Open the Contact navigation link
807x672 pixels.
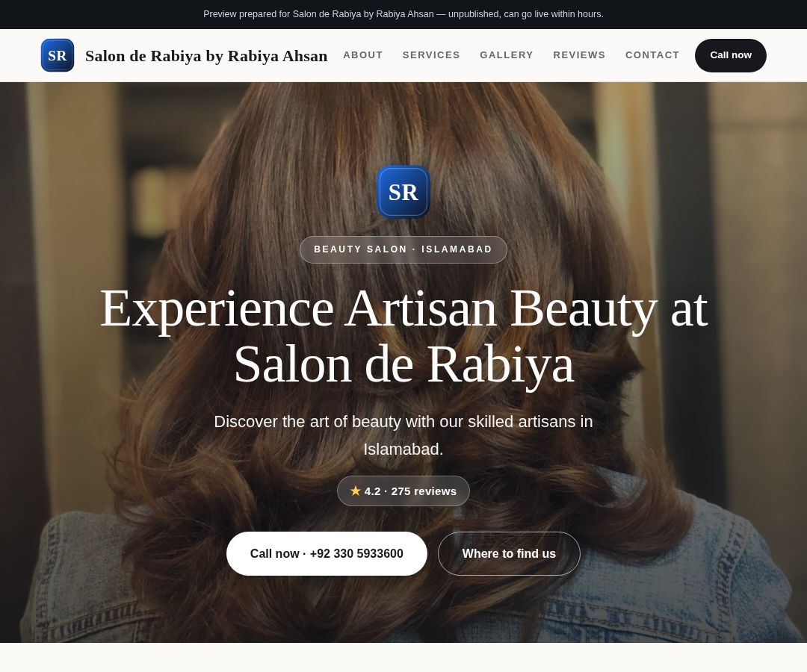click(x=652, y=55)
